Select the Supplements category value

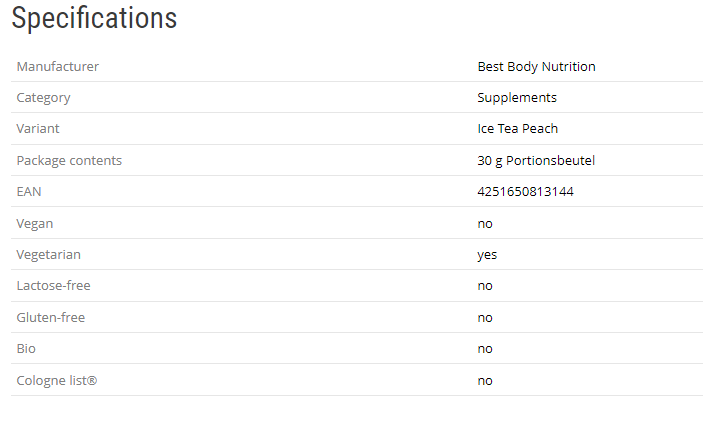[517, 98]
